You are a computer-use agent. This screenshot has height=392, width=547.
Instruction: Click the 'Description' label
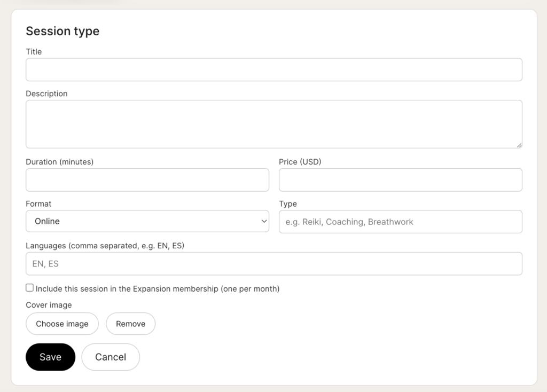click(47, 93)
